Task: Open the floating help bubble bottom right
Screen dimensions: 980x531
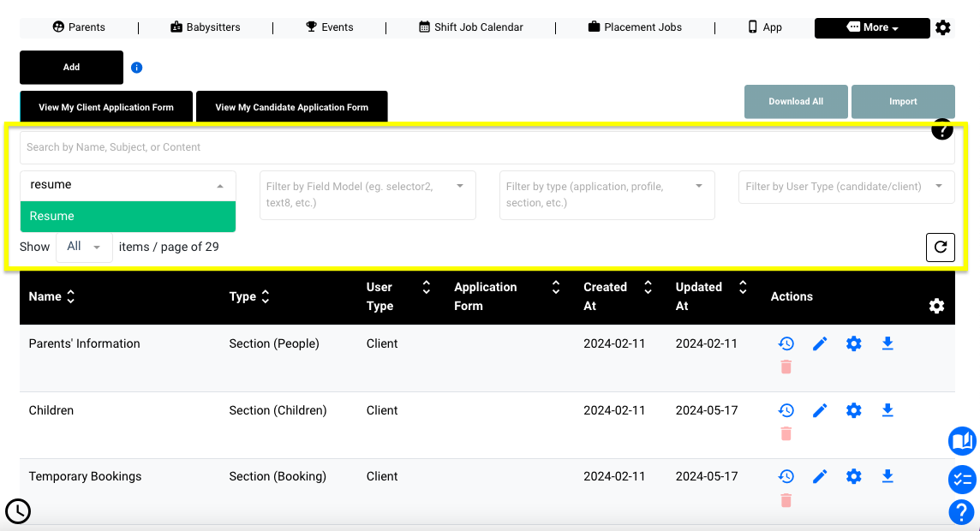Action: 961,512
